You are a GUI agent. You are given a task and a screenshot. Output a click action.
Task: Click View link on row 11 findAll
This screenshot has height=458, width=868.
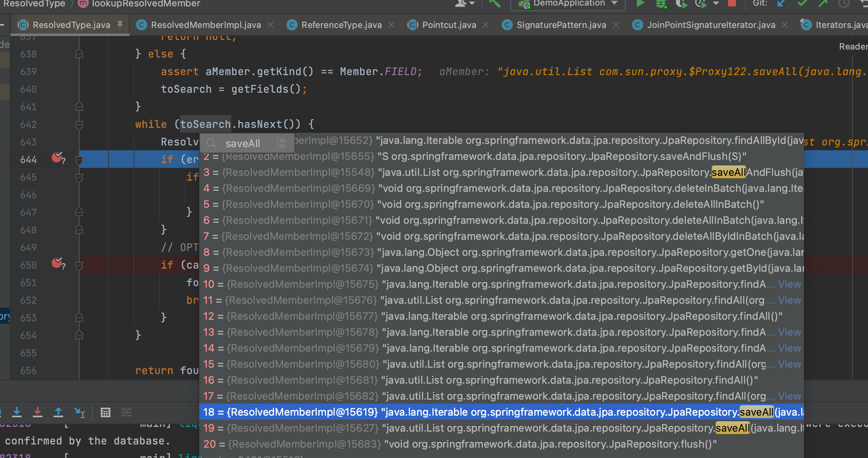(x=789, y=300)
